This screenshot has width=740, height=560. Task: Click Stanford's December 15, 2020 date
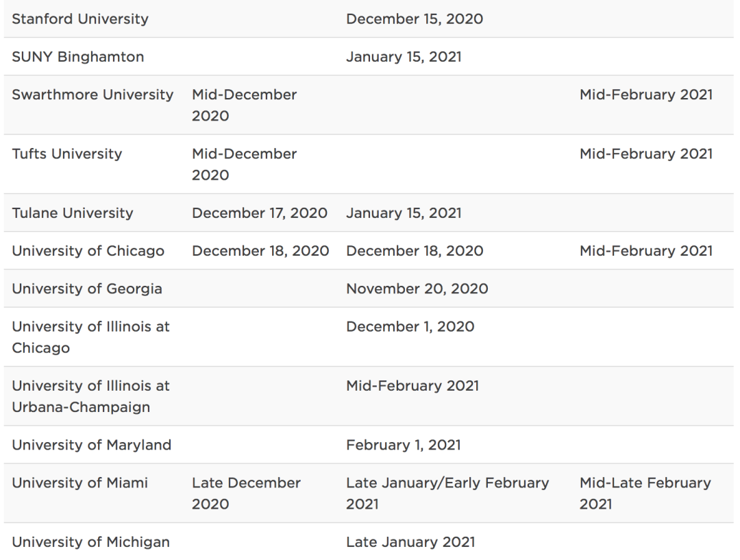coord(415,19)
